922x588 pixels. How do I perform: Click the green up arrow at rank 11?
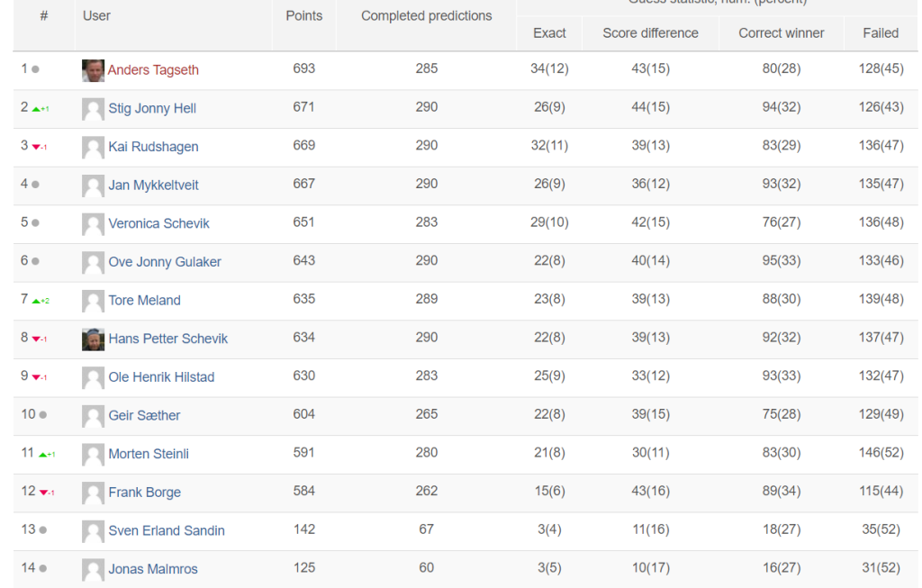point(43,454)
